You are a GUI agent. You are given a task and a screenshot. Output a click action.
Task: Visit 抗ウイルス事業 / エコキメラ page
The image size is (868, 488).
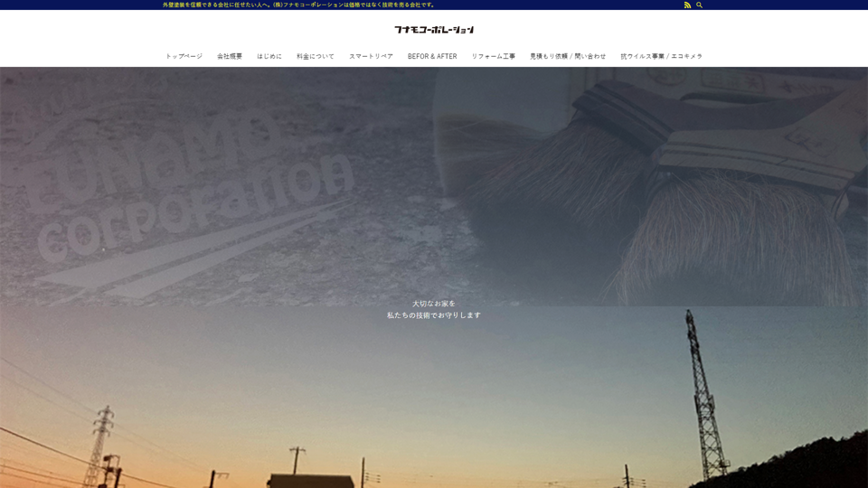click(661, 56)
